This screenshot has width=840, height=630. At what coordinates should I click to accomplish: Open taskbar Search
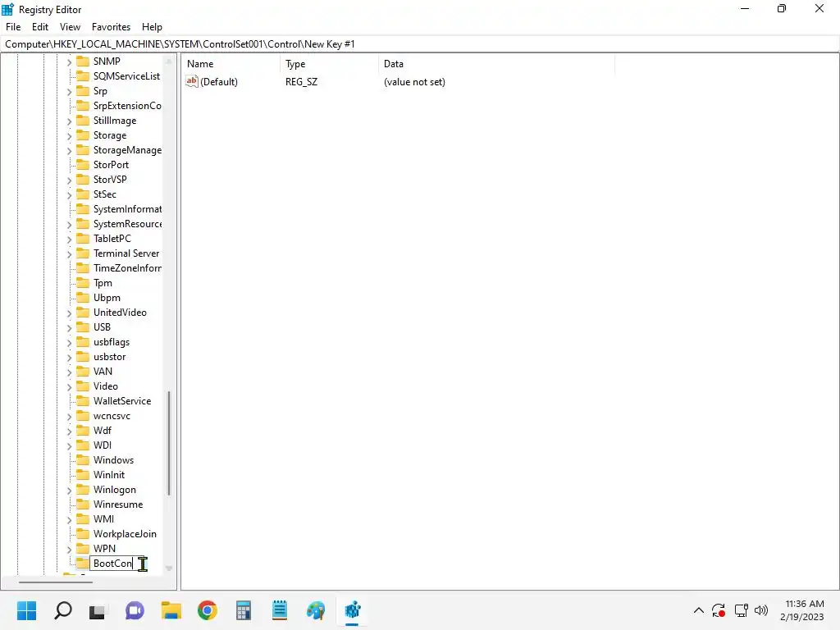click(63, 610)
